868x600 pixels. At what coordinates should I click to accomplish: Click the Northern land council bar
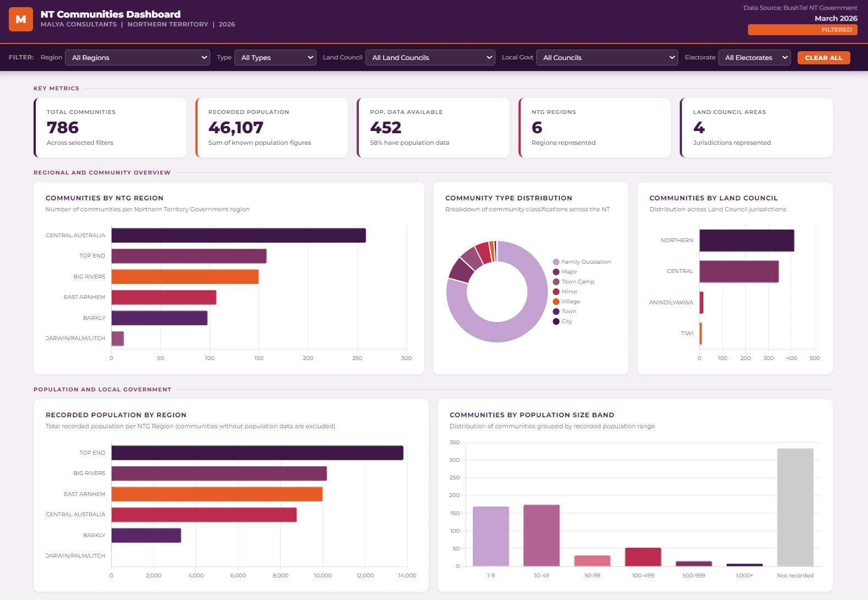click(x=747, y=241)
